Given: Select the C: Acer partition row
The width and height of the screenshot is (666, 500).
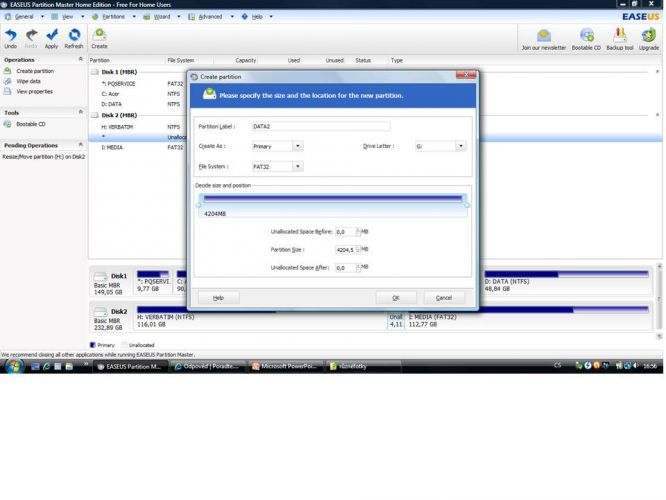Looking at the screenshot, I should (137, 94).
